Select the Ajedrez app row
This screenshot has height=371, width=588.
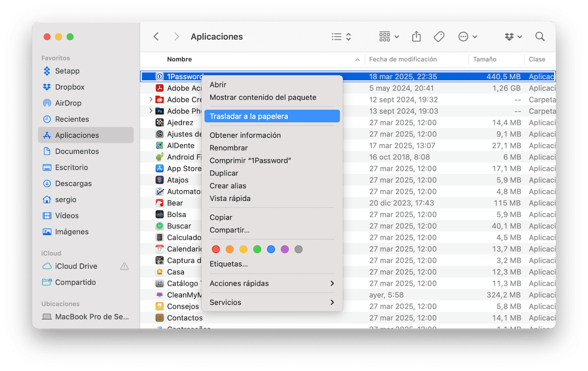(348, 123)
